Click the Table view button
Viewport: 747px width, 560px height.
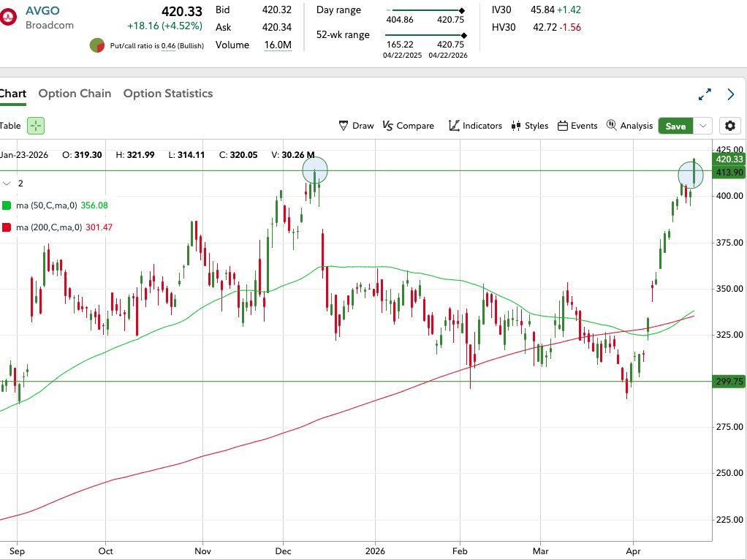point(10,126)
